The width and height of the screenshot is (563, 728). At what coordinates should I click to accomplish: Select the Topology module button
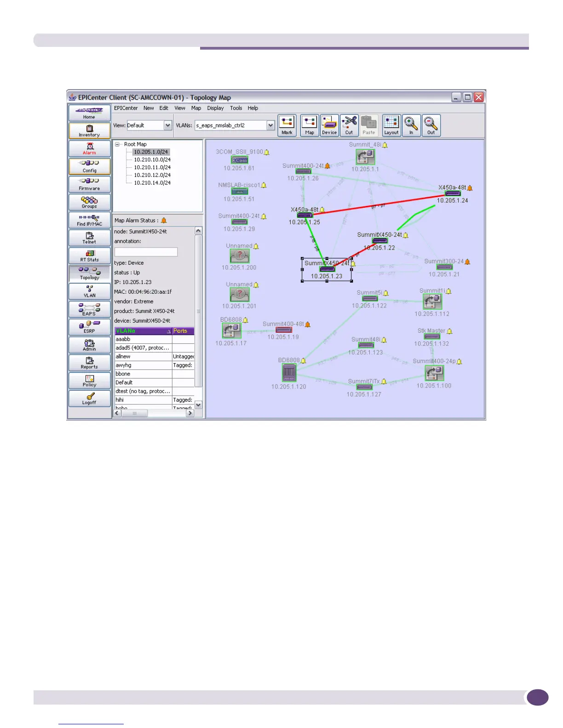[89, 273]
